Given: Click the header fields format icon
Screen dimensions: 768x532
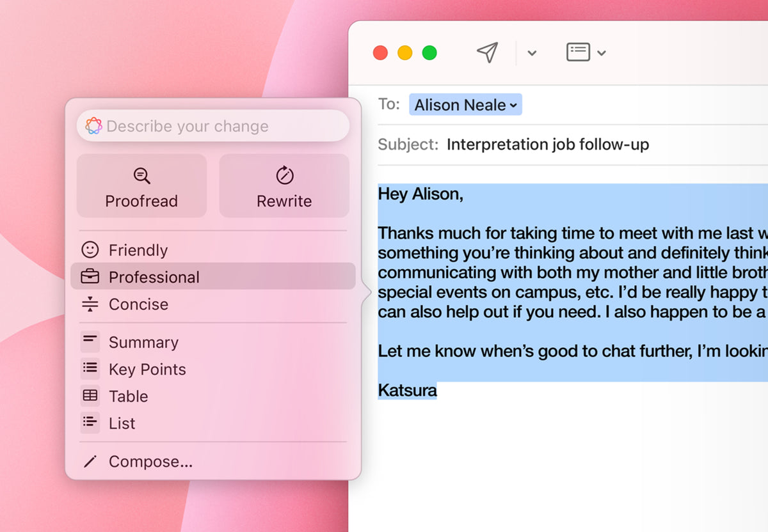Looking at the screenshot, I should [x=578, y=52].
